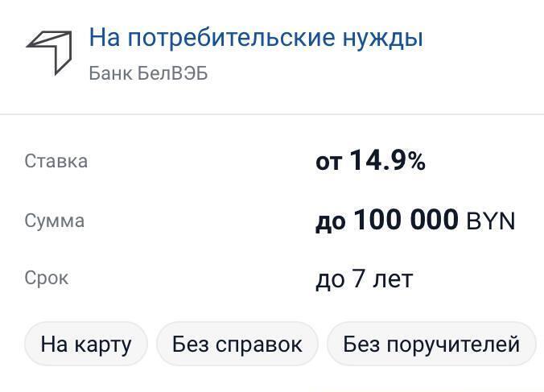Click the 'Банк БелВЭБ' bank name
The width and height of the screenshot is (544, 392).
tap(148, 73)
